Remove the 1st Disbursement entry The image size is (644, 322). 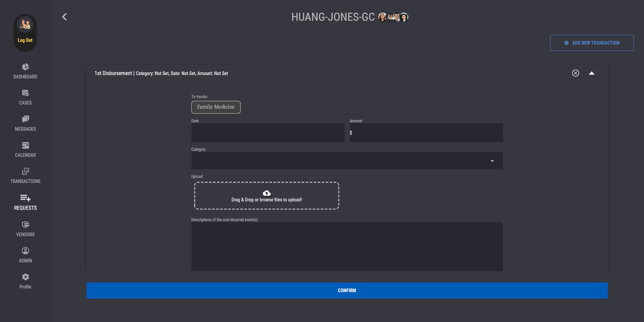(x=575, y=73)
